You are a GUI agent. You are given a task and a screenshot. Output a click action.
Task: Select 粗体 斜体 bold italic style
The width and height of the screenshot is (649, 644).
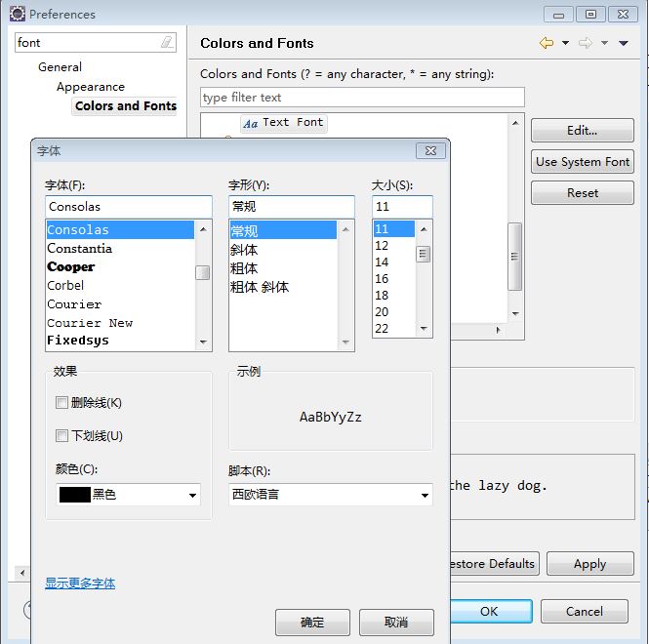click(283, 287)
